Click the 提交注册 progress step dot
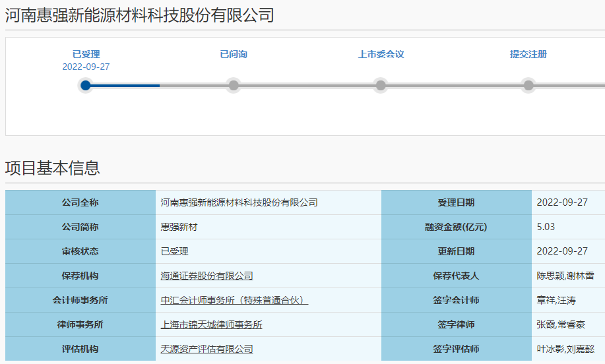 528,85
